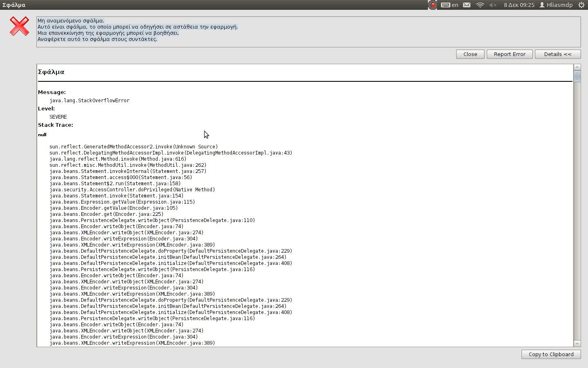Viewport: 588px width, 368px height.
Task: Click the red X error icon
Action: 19,26
